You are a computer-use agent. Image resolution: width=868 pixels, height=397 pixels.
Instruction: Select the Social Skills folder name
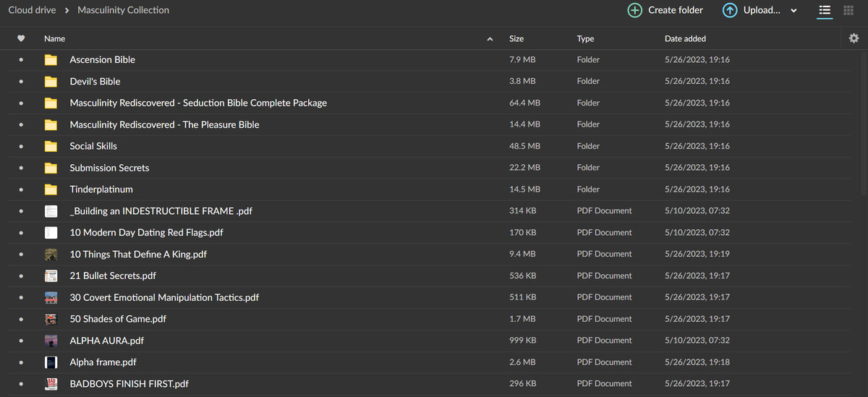[93, 146]
